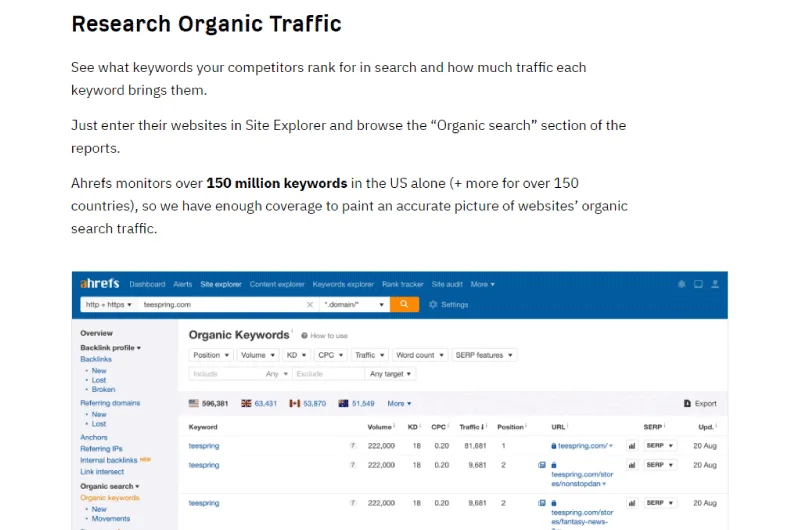Click the SERP features icon in nonstopdan row
Screen dimensions: 800x530
click(x=542, y=465)
